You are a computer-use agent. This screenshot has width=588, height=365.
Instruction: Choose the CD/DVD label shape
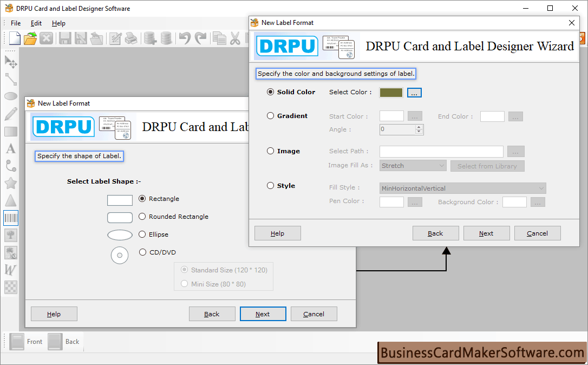tap(142, 252)
